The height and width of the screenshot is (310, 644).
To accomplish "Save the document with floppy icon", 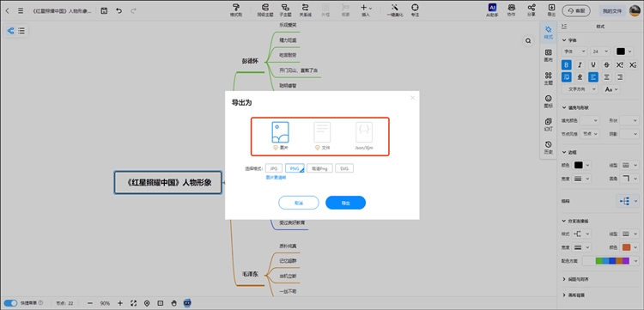I will click(104, 10).
